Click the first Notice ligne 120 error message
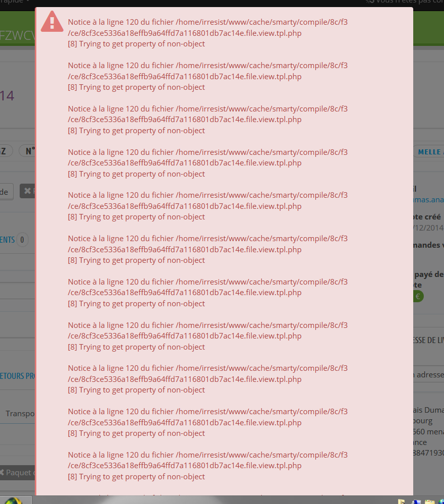This screenshot has height=504, width=444. click(208, 33)
